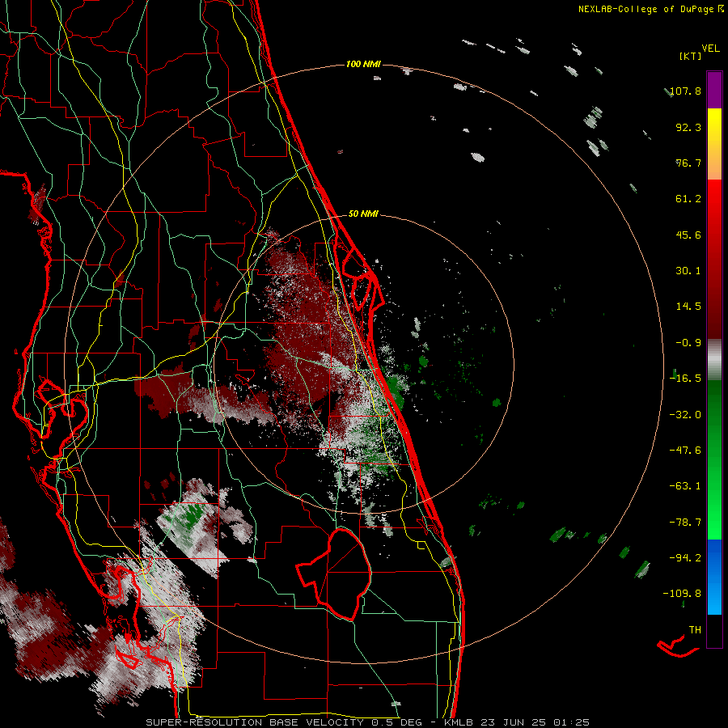The width and height of the screenshot is (728, 728).
Task: Select the -78.7 scale value
Action: pos(686,523)
